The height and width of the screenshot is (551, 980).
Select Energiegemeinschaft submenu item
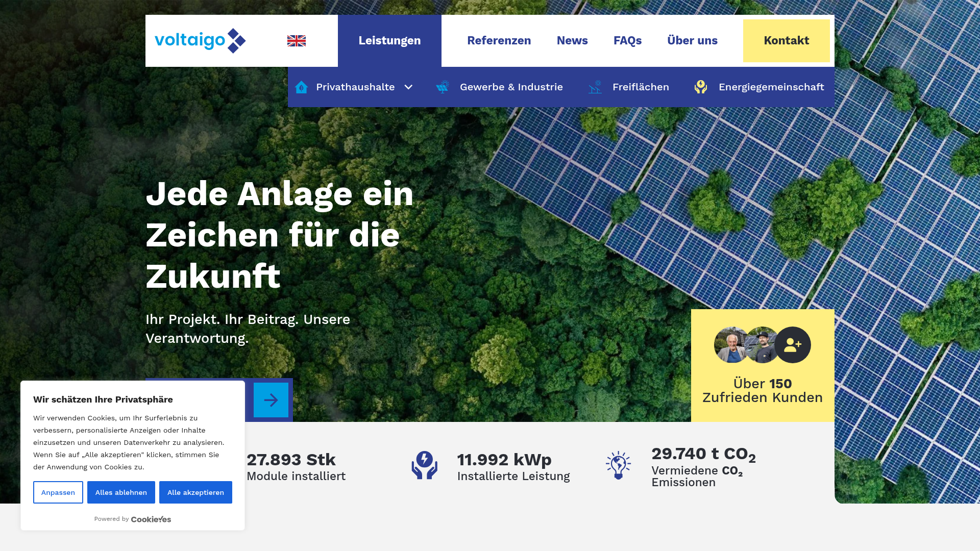click(x=771, y=87)
